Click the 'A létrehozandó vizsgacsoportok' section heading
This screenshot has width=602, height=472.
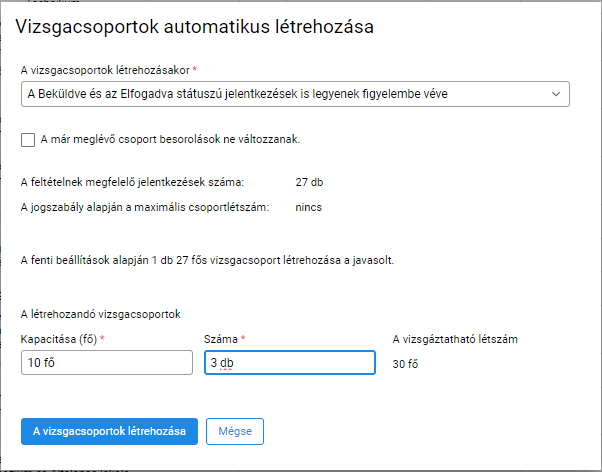tap(101, 314)
